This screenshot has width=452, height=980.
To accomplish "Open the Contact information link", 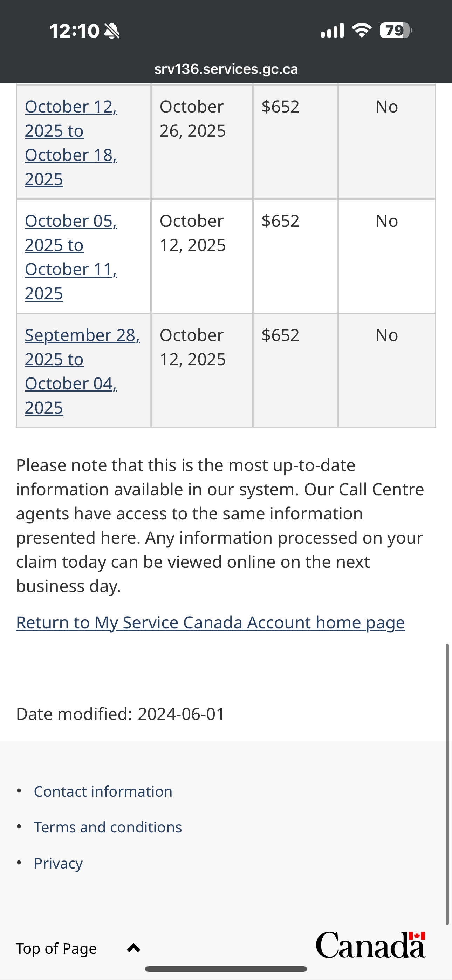I will 103,792.
